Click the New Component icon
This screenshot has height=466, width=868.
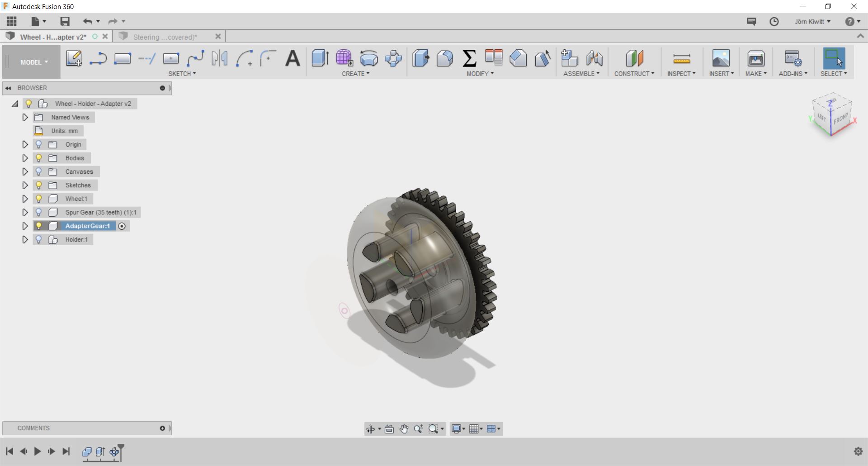(x=570, y=58)
